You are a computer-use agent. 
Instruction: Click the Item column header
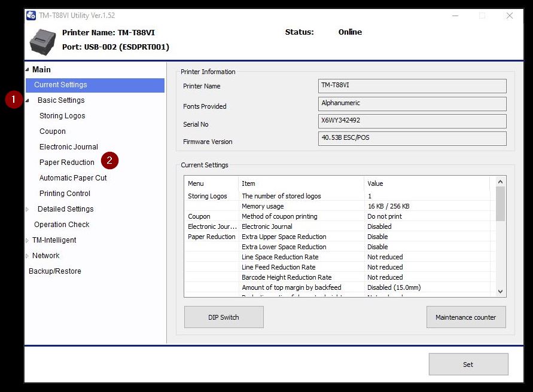[x=301, y=183]
